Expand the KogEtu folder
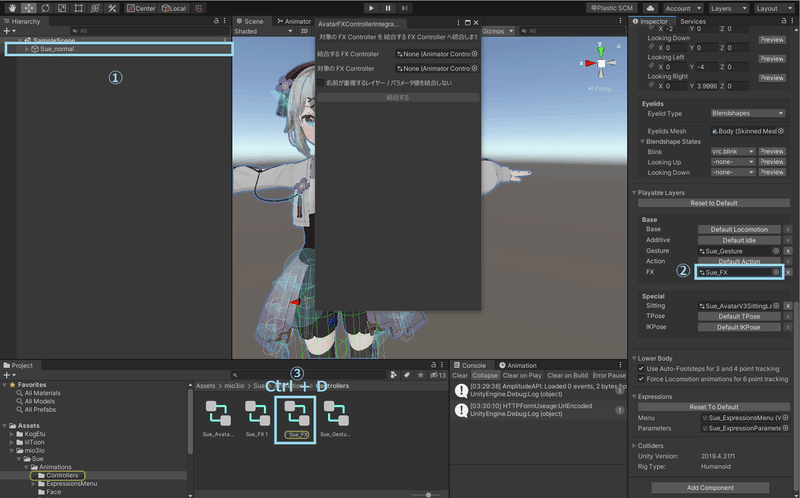This screenshot has height=498, width=800. tap(12, 434)
